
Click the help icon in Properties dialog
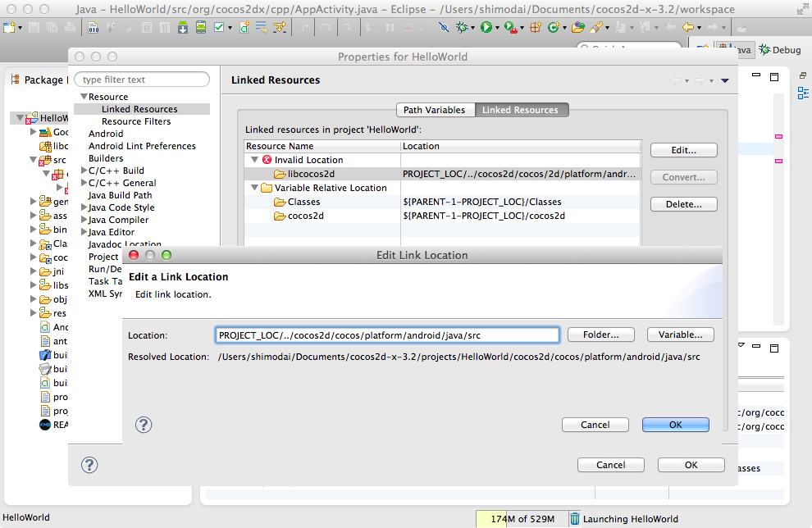pos(89,465)
